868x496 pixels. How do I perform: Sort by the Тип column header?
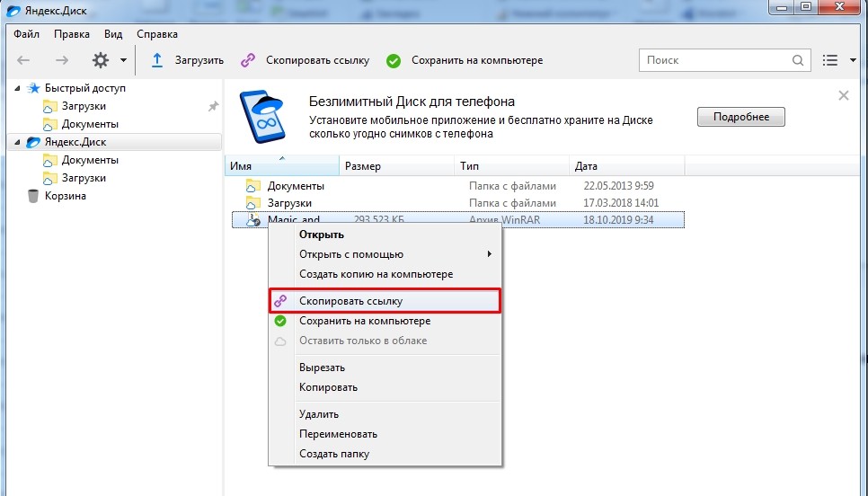[x=511, y=166]
